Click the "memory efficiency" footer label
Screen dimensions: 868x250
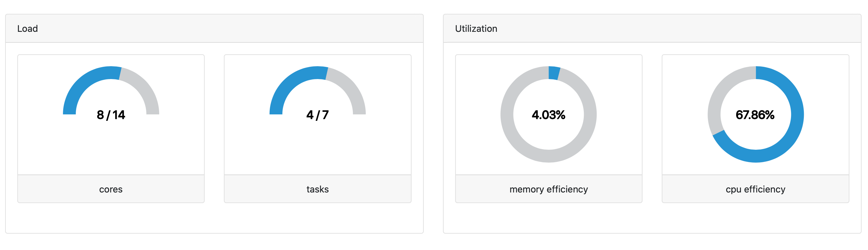(x=549, y=189)
